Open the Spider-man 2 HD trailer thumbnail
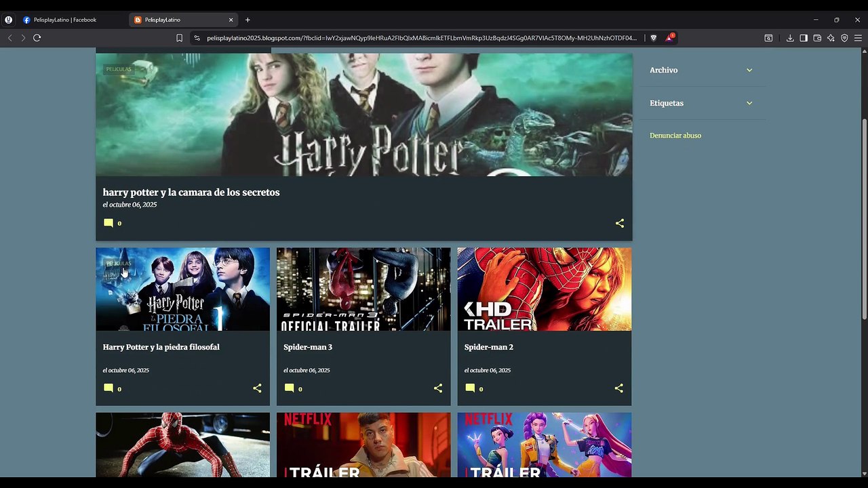 click(545, 289)
